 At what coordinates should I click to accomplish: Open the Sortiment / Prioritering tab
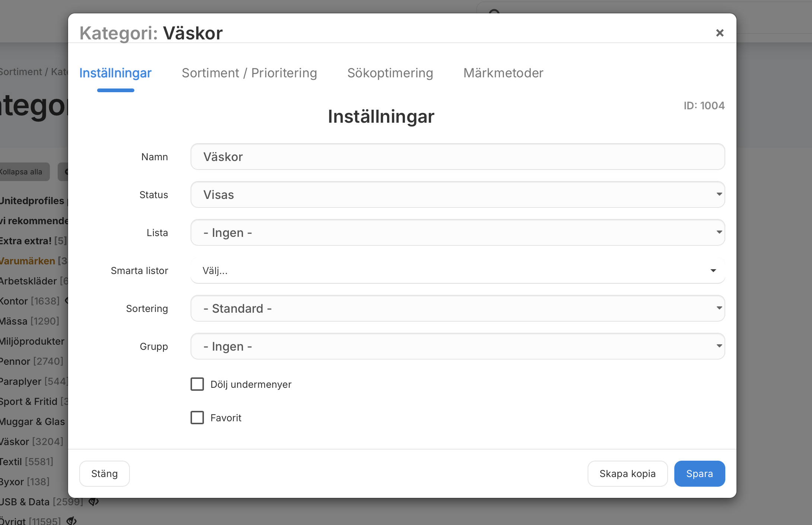[x=249, y=73]
